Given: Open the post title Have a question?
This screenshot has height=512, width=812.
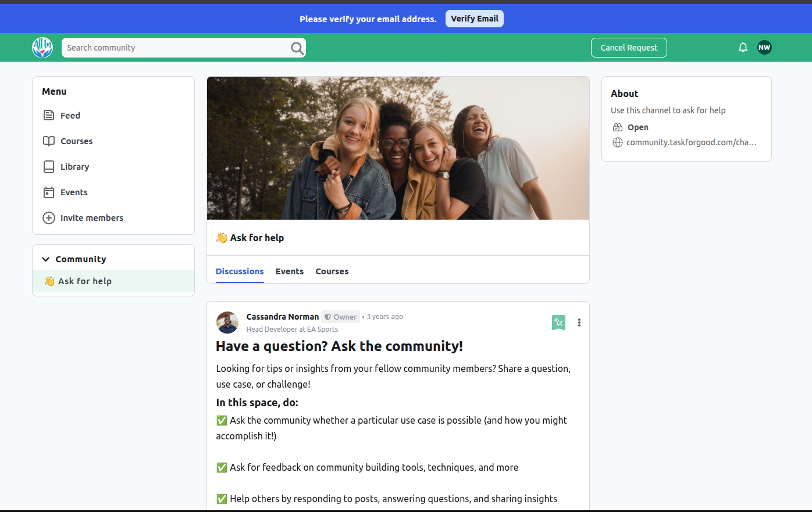Looking at the screenshot, I should coord(339,346).
